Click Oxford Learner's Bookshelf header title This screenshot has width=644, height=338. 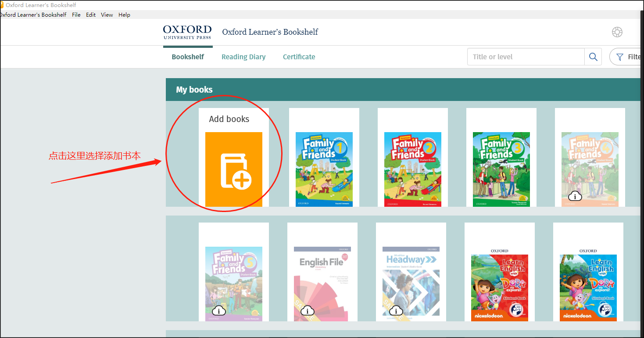coord(270,32)
